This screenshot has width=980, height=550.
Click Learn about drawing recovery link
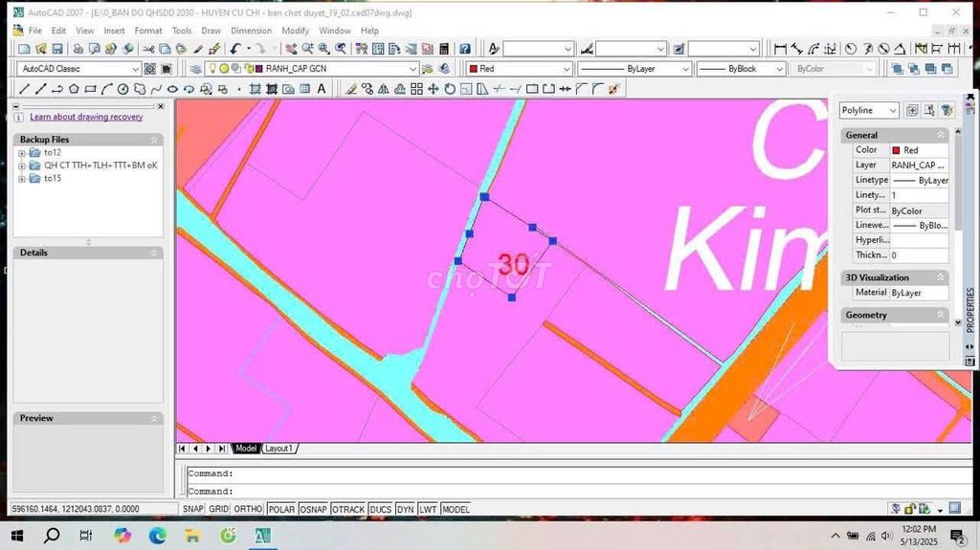(86, 117)
